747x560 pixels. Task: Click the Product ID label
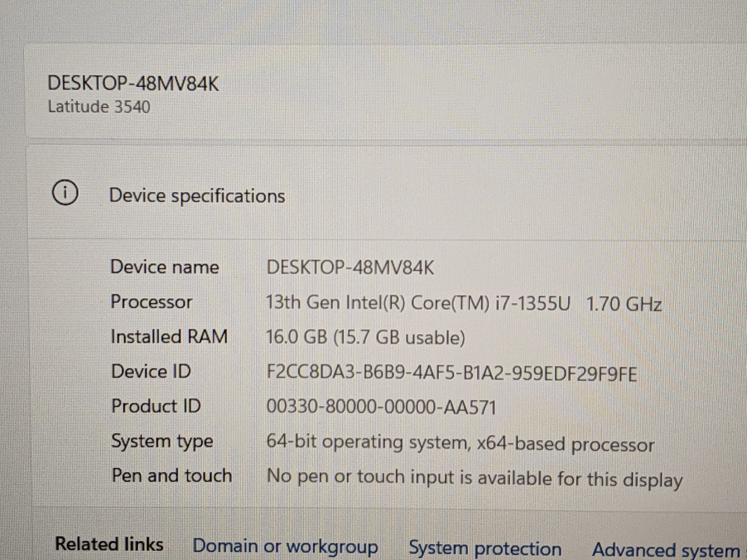point(156,406)
